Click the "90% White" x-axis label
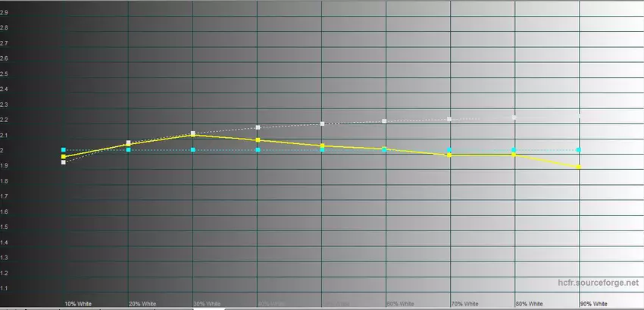Viewport: 644px width, 310px height. [x=593, y=303]
